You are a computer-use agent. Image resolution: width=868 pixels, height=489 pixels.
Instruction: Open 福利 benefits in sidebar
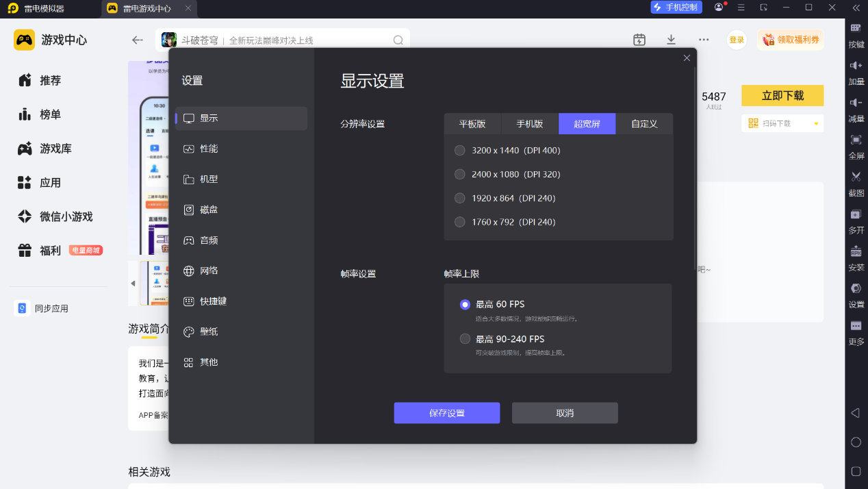(x=40, y=251)
